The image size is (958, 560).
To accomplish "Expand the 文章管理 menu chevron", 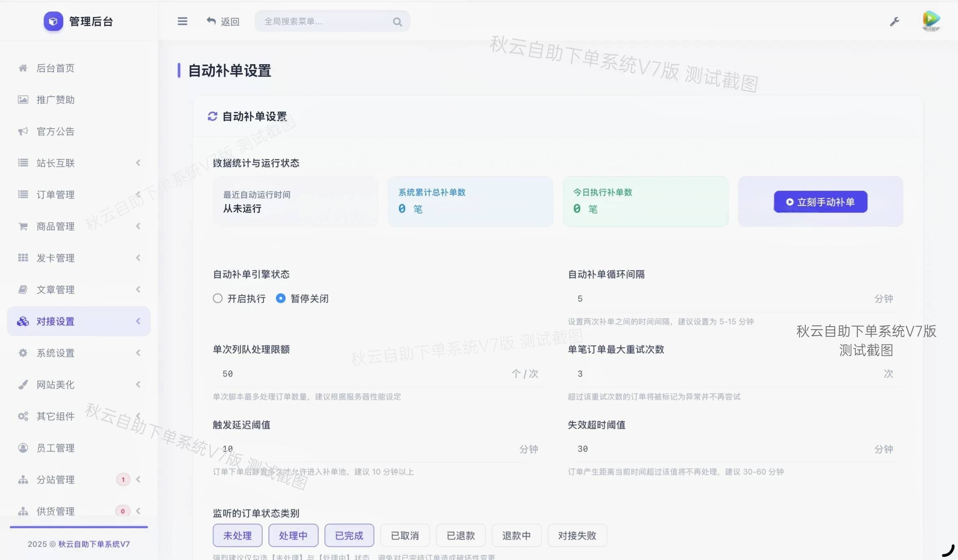I will [138, 289].
